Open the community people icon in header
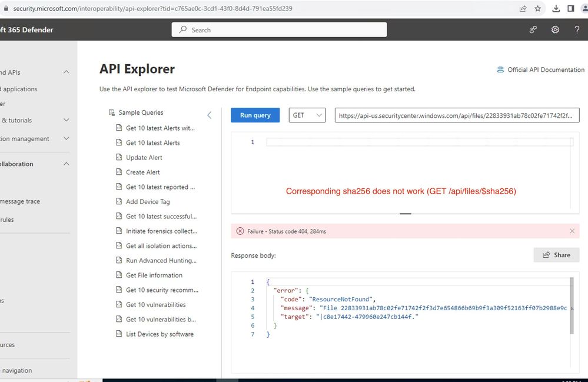588x382 pixels. pyautogui.click(x=533, y=29)
